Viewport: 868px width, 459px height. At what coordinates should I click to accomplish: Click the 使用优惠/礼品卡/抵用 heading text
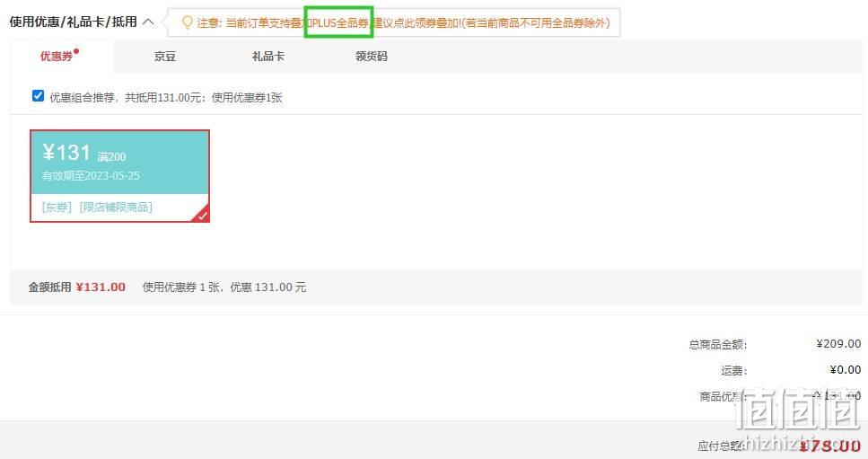coord(73,22)
